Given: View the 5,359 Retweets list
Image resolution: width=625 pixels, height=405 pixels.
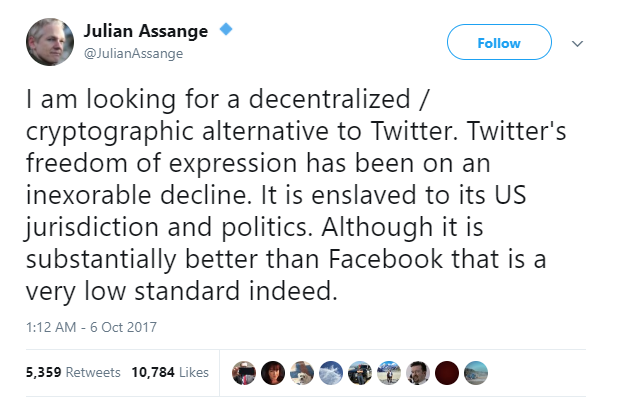Looking at the screenshot, I should (68, 372).
